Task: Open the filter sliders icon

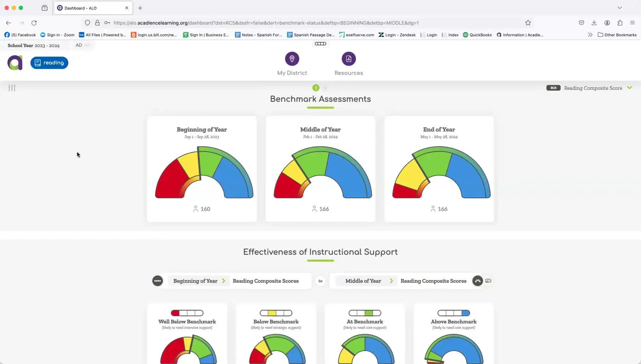Action: [x=12, y=88]
